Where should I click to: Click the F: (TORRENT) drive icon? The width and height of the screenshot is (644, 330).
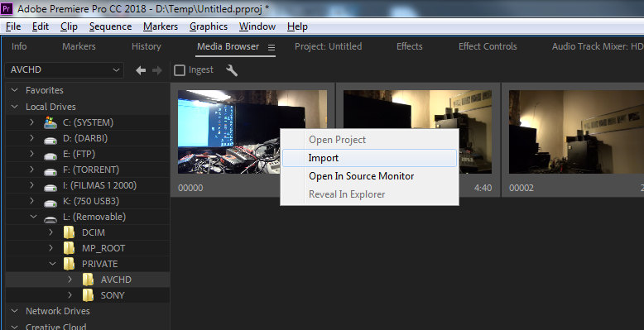(x=50, y=171)
